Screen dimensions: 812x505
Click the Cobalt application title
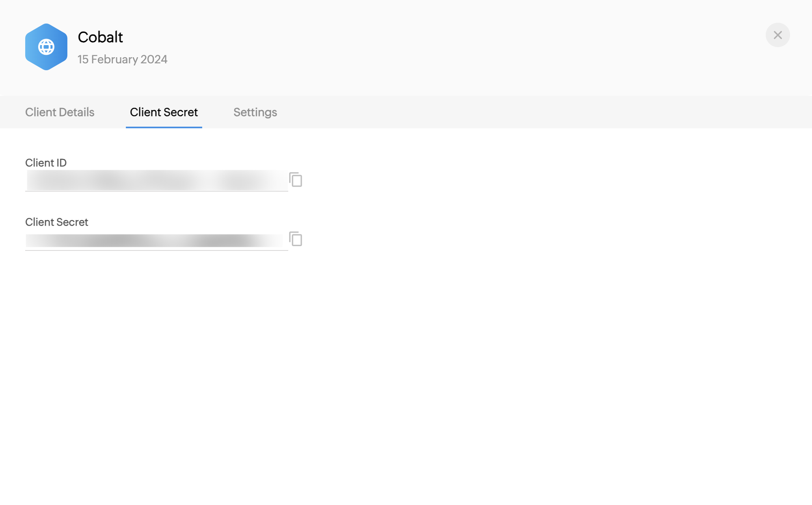[100, 37]
